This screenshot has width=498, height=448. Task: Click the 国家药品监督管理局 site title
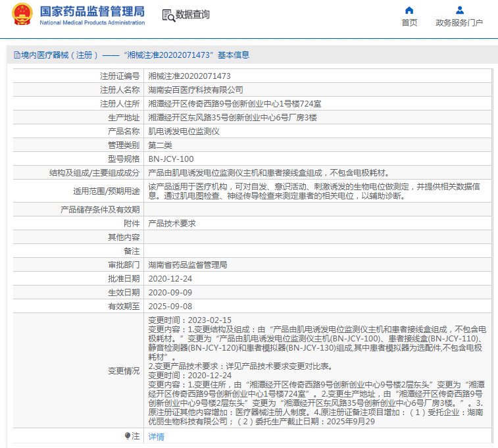click(x=92, y=11)
